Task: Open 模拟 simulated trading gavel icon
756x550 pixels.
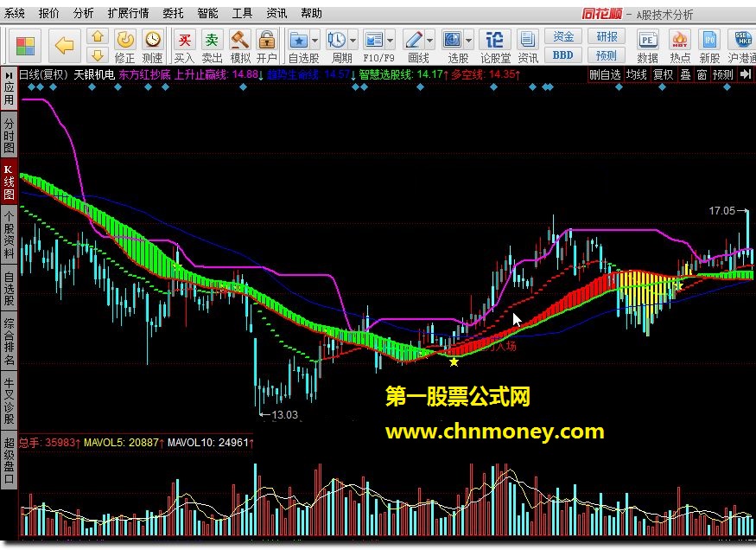Action: pos(239,40)
